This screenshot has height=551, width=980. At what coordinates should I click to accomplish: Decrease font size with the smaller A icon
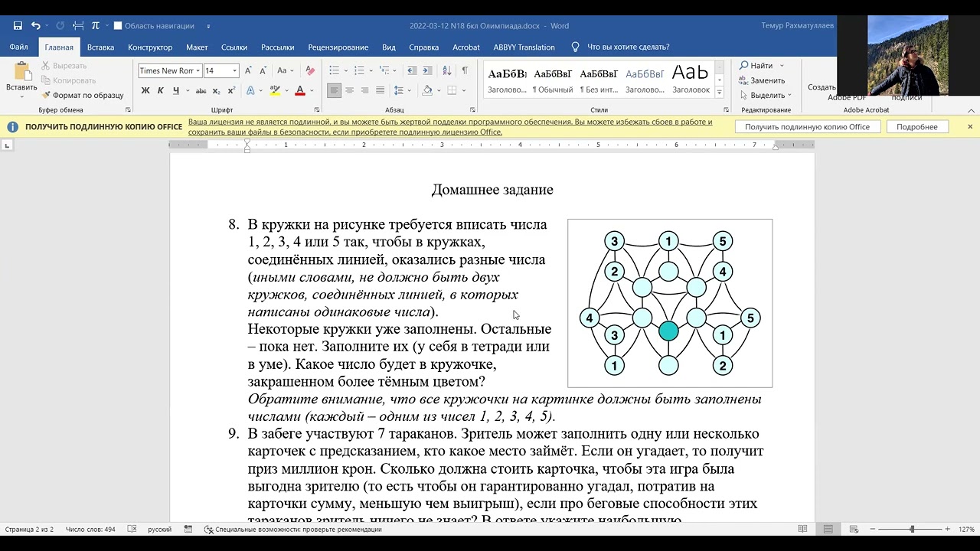264,70
